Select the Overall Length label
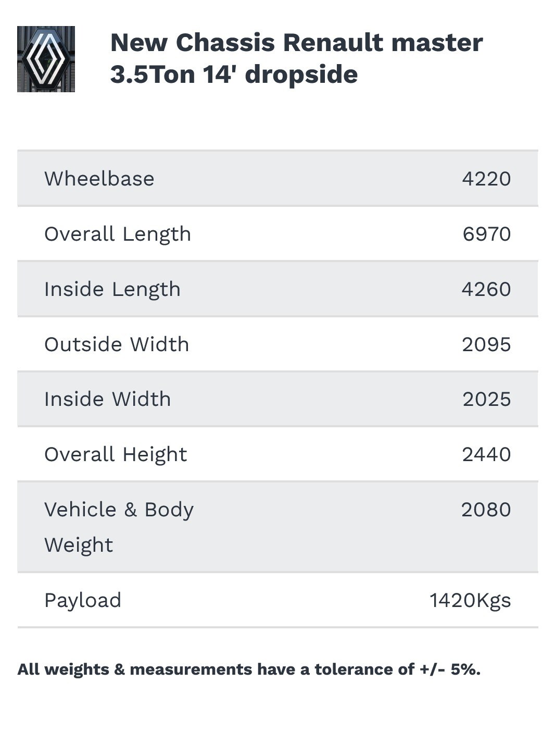 (x=118, y=234)
